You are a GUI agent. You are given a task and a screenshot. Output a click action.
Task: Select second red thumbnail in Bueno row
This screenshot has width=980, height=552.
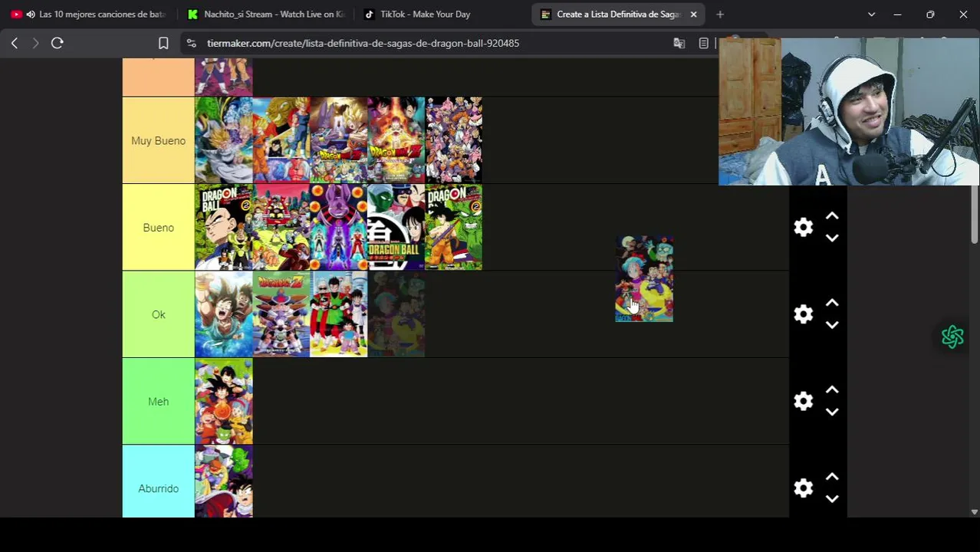coord(281,228)
